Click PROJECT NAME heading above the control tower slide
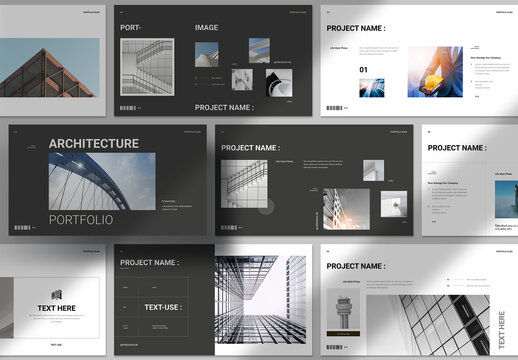 [356, 266]
